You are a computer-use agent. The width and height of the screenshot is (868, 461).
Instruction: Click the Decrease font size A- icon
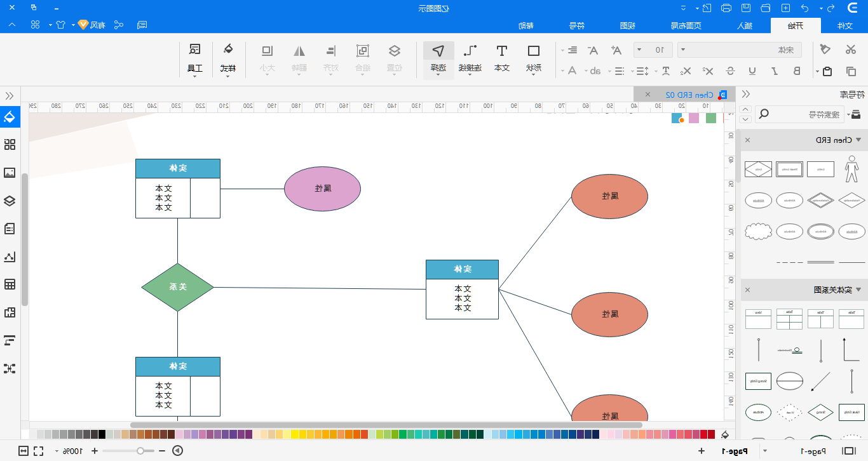(593, 50)
